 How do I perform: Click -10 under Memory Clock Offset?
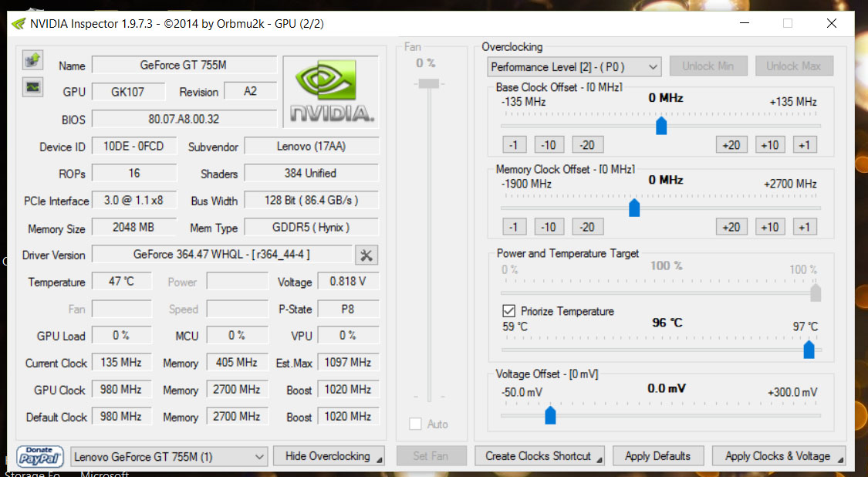pyautogui.click(x=549, y=227)
